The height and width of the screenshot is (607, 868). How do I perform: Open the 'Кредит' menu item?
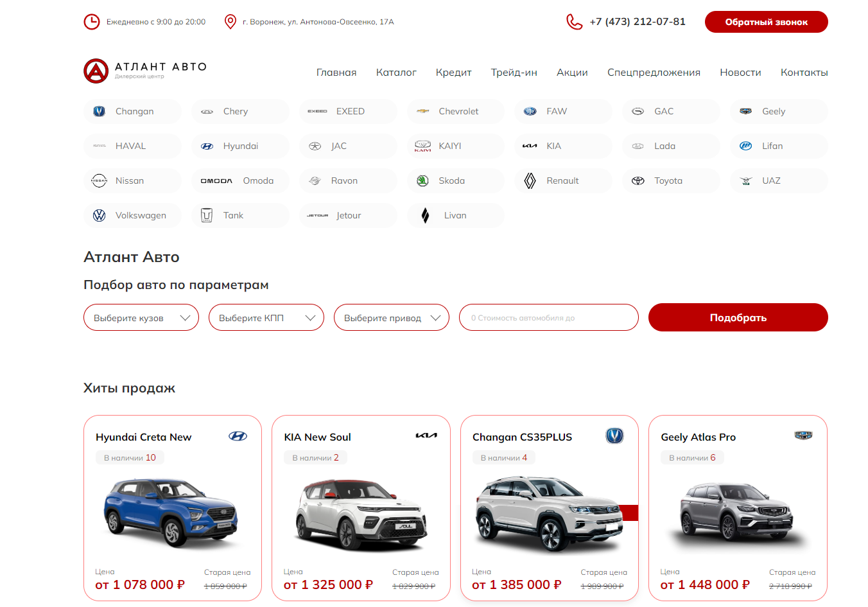pyautogui.click(x=454, y=73)
